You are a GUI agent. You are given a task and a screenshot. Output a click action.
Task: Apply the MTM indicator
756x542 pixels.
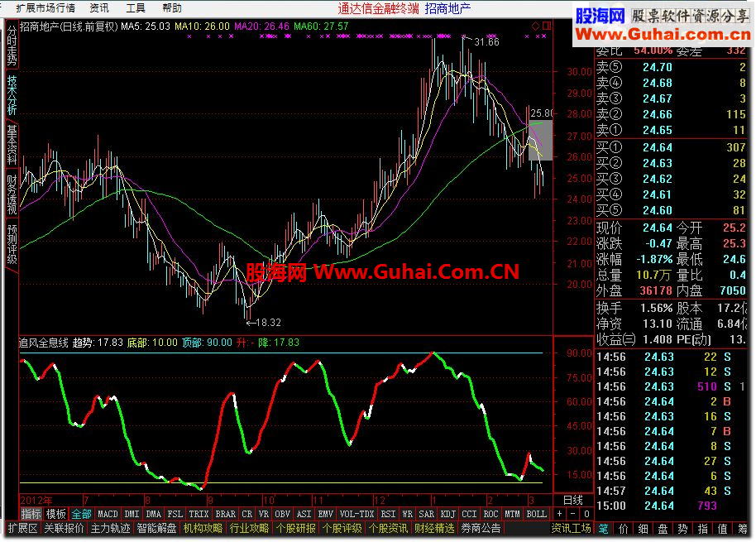point(513,514)
